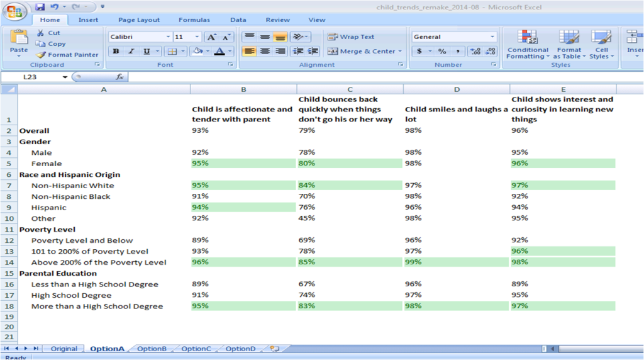Switch to the OptionB sheet tab
644x360 pixels.
152,349
